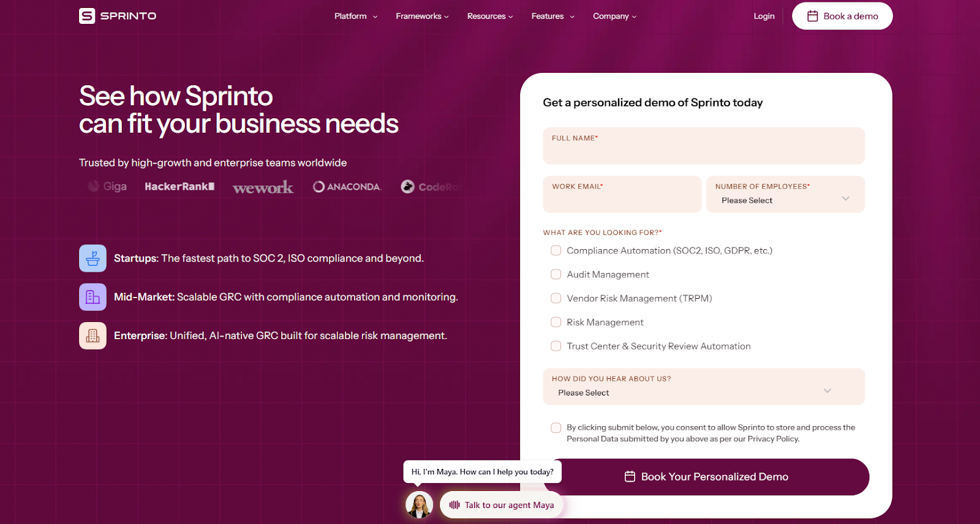Click the Giga company logo

coord(107,186)
